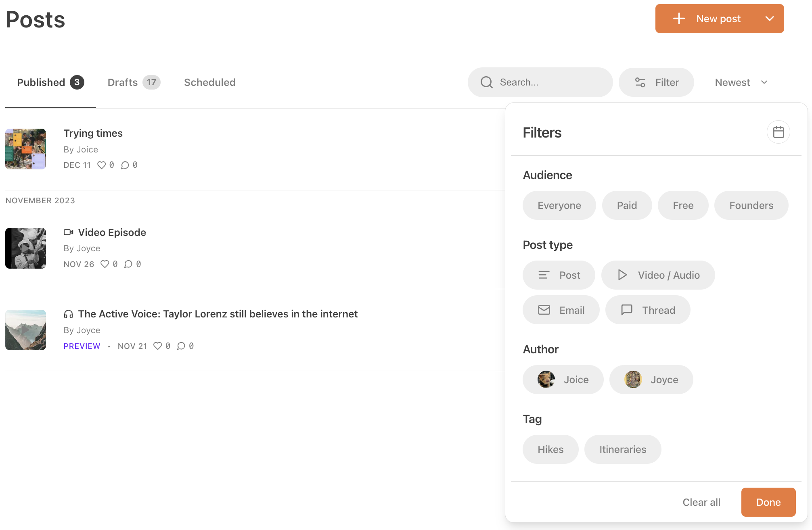Open the Newest sort dropdown
Viewport: 812px width, 530px height.
click(x=741, y=82)
